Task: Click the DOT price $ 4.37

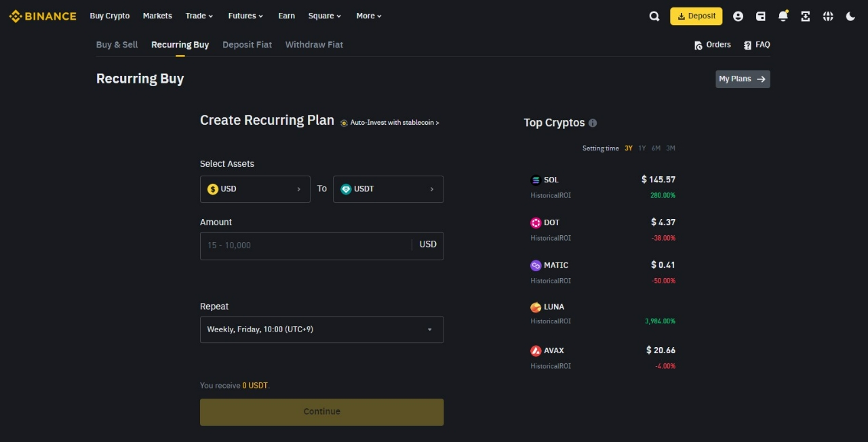Action: click(663, 222)
